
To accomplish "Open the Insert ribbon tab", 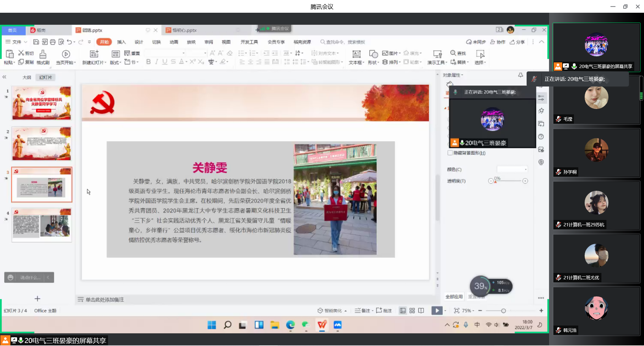I will click(121, 42).
